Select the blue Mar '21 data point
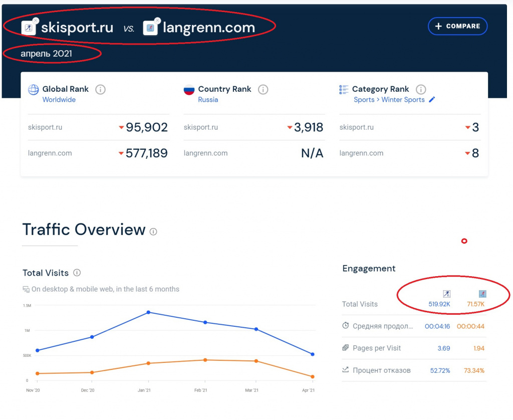The height and width of the screenshot is (420, 513). [x=256, y=329]
